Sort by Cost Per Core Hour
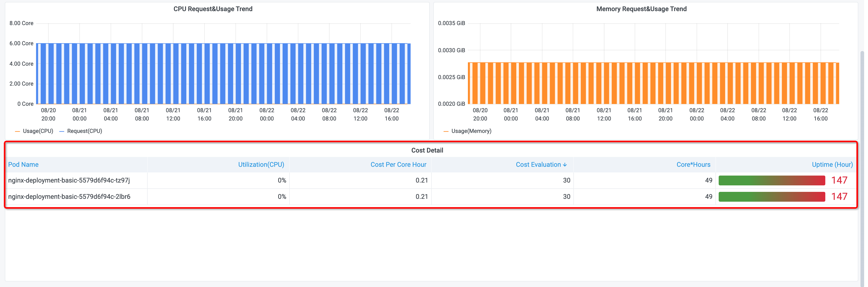 [398, 164]
